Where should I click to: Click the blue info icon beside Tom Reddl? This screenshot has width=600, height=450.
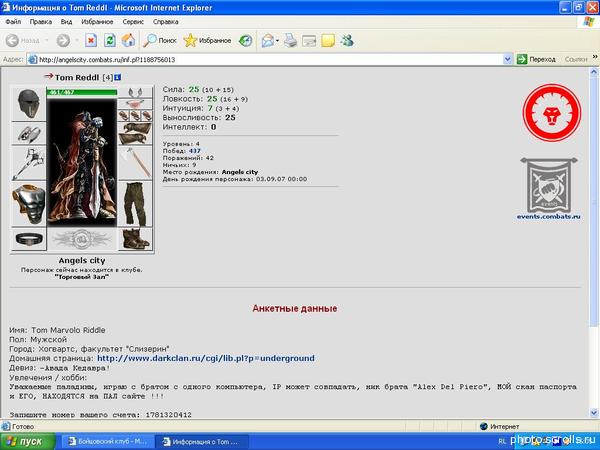117,77
